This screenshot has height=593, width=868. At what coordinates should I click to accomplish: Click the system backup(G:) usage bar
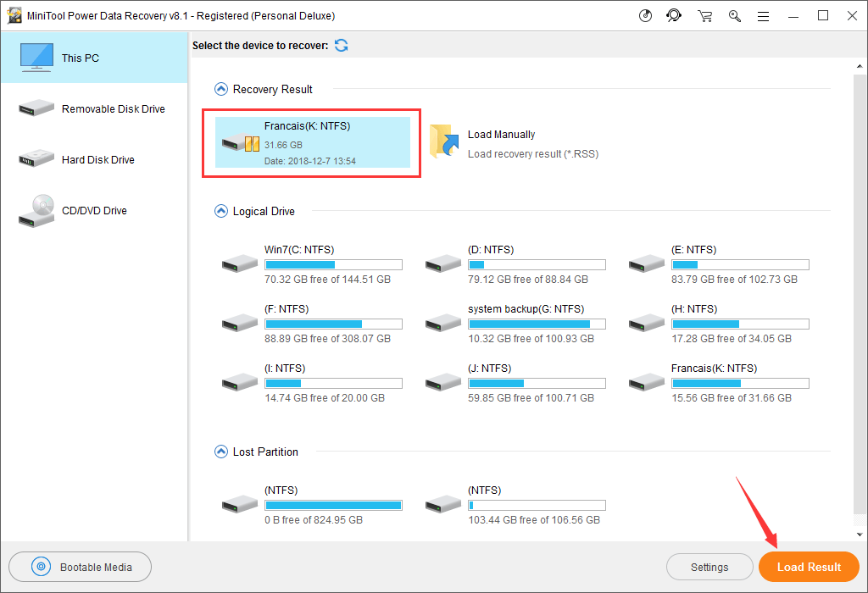click(x=537, y=324)
